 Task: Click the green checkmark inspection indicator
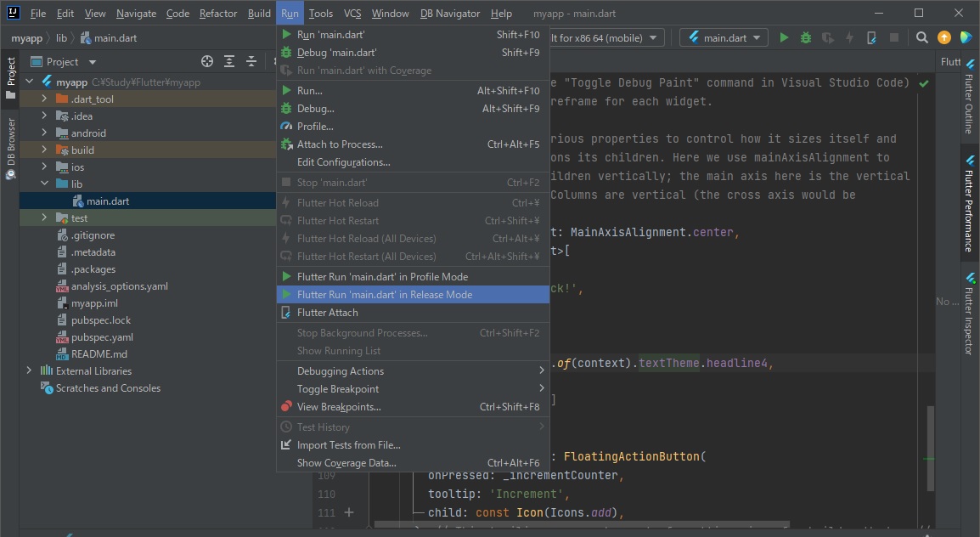[x=924, y=82]
